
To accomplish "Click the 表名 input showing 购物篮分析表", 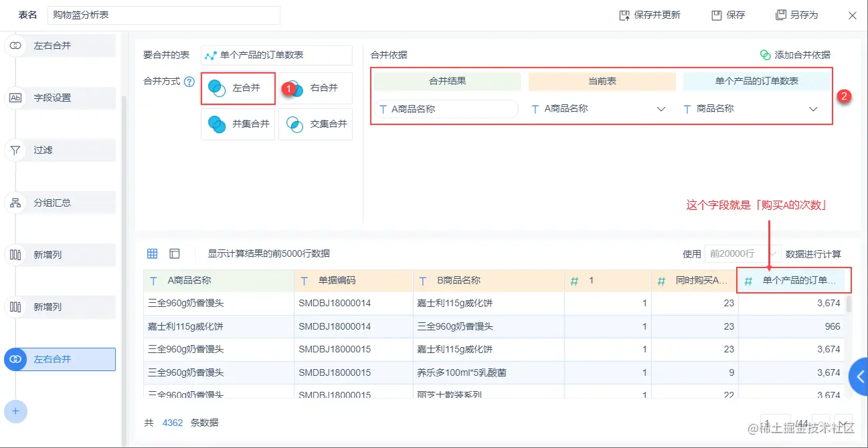I will tap(163, 14).
